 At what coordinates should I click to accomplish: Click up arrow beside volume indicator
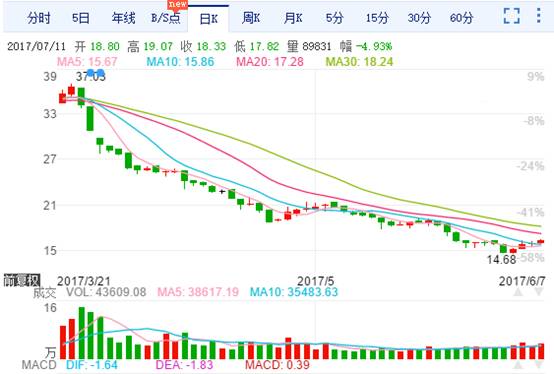[518, 292]
